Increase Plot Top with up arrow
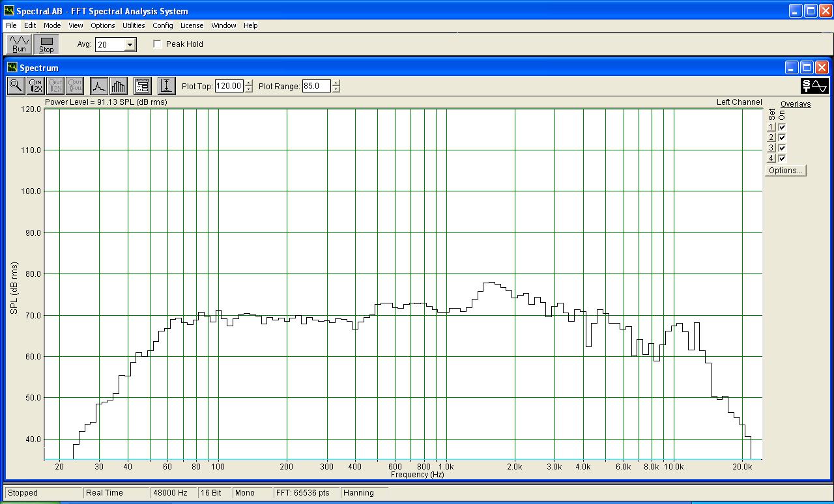The image size is (834, 504). (249, 83)
